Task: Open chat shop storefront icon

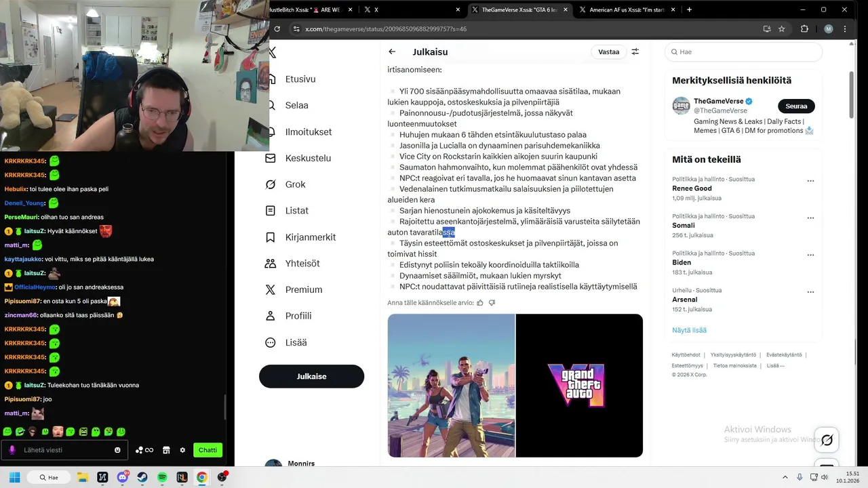Action: pos(166,450)
